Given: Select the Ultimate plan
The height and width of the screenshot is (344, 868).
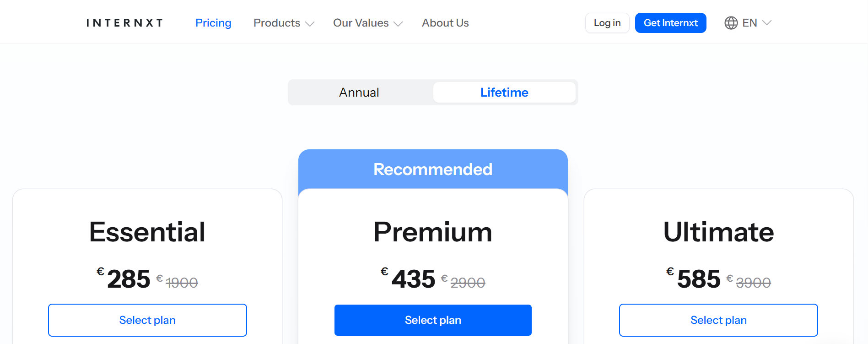Looking at the screenshot, I should click(718, 320).
